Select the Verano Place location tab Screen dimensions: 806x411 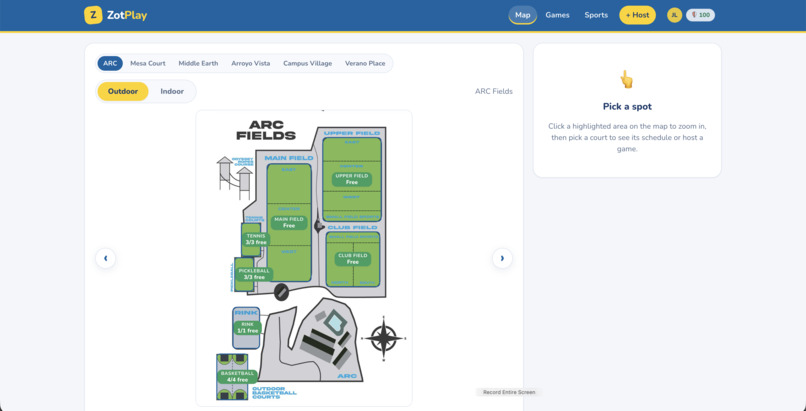pyautogui.click(x=365, y=64)
